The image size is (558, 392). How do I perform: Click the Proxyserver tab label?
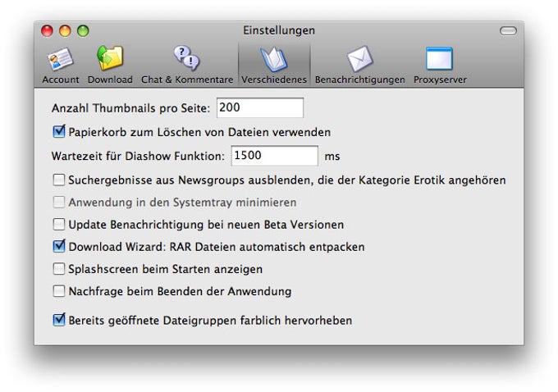tap(440, 80)
